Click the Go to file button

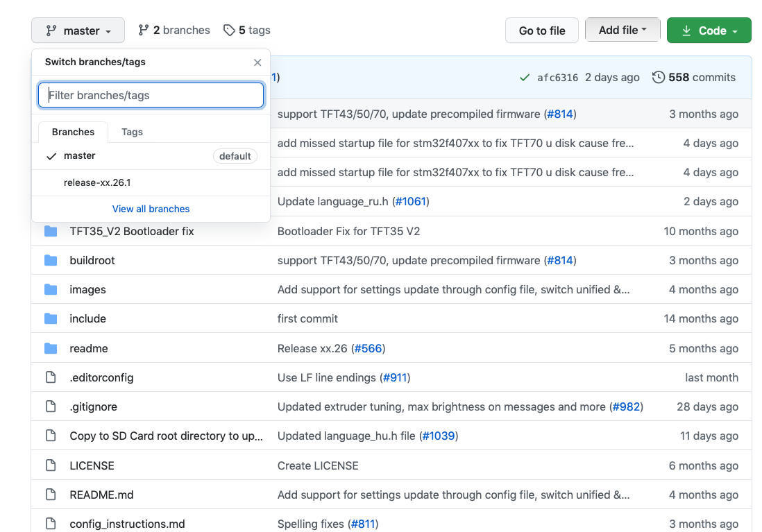pos(542,31)
